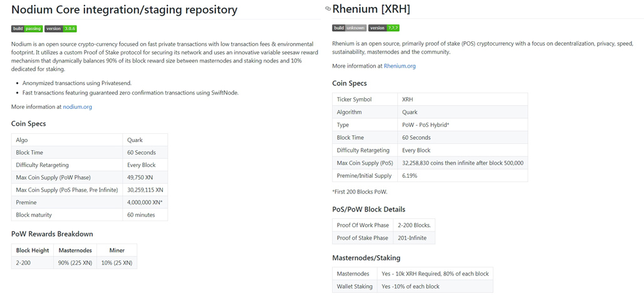Click the Block maturity 60 minutes cell
This screenshot has height=296, width=644.
tap(145, 215)
